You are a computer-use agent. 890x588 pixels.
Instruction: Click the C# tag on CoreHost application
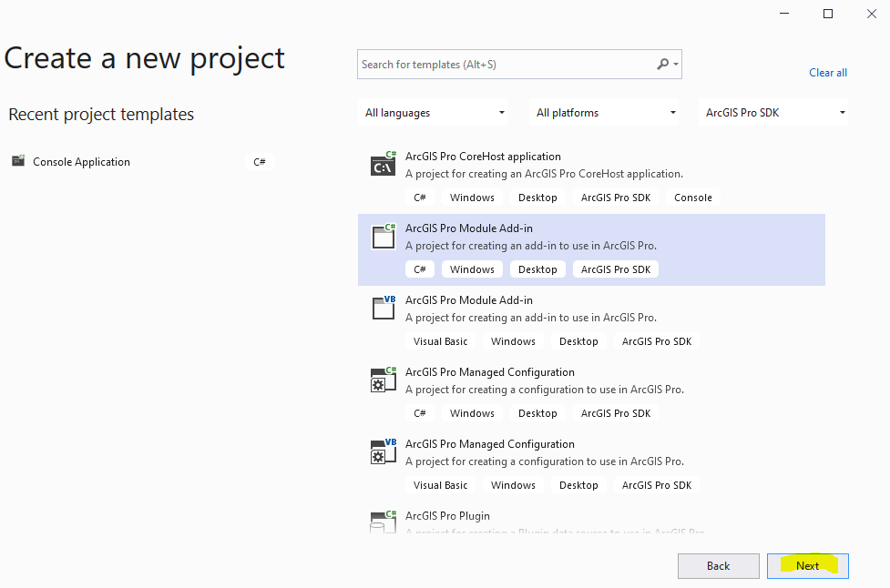click(x=420, y=198)
